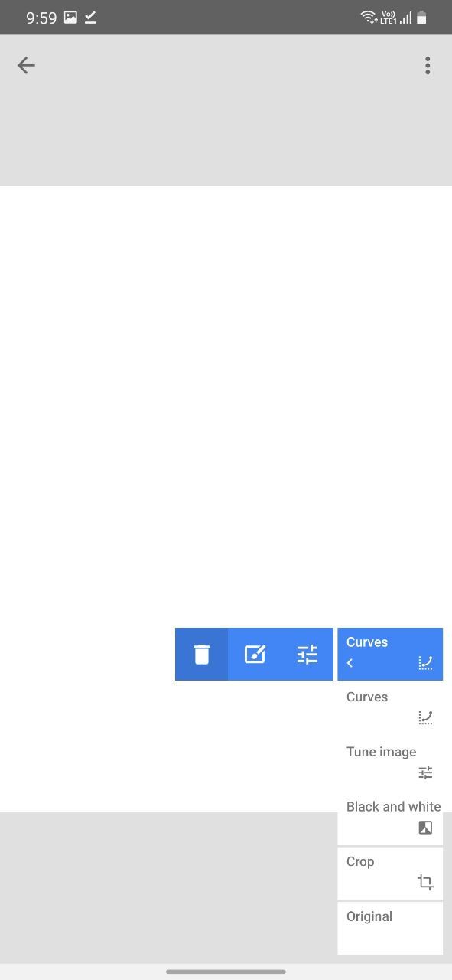
Task: Tap the Wi-Fi status icon
Action: [x=369, y=18]
